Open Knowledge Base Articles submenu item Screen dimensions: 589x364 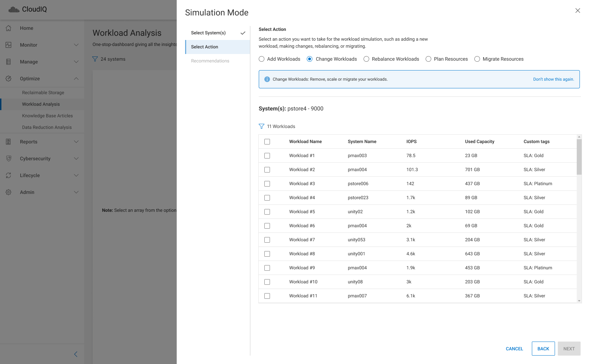click(x=42, y=116)
